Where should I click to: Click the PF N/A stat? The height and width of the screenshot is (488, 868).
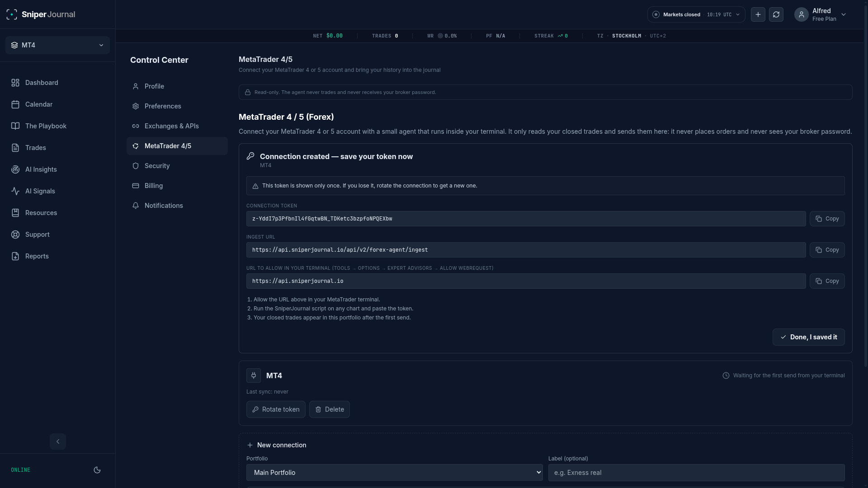point(495,36)
